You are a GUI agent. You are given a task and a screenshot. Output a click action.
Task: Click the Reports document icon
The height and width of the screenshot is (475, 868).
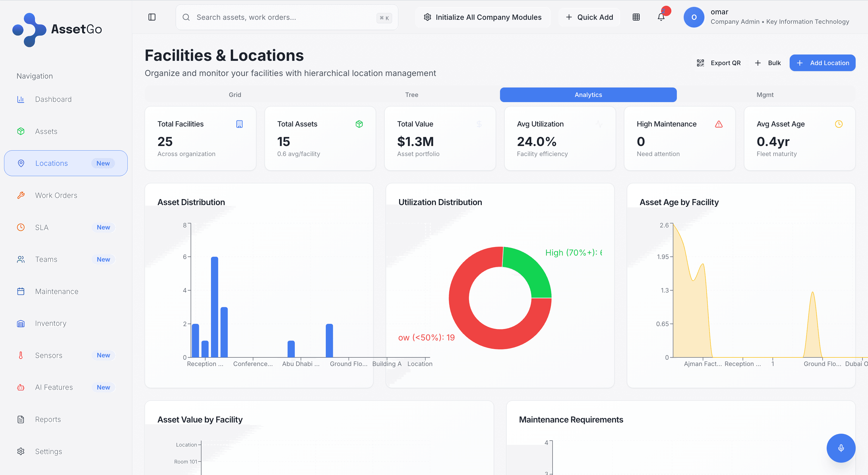coord(21,419)
